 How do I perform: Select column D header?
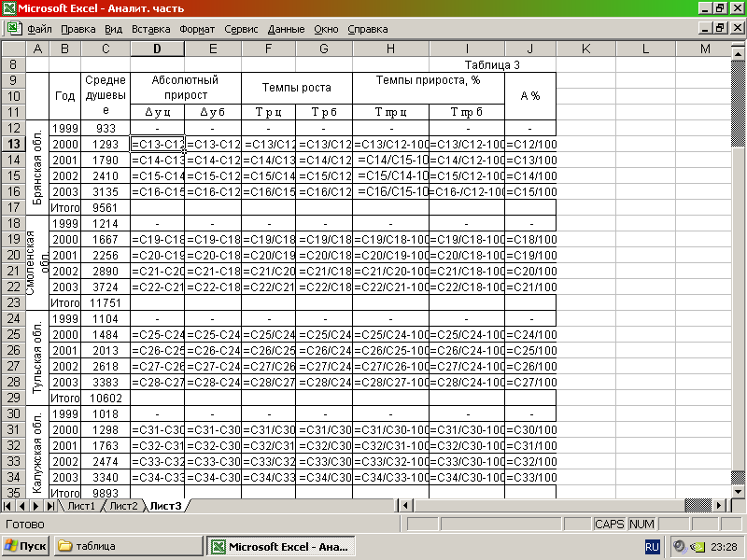[157, 49]
